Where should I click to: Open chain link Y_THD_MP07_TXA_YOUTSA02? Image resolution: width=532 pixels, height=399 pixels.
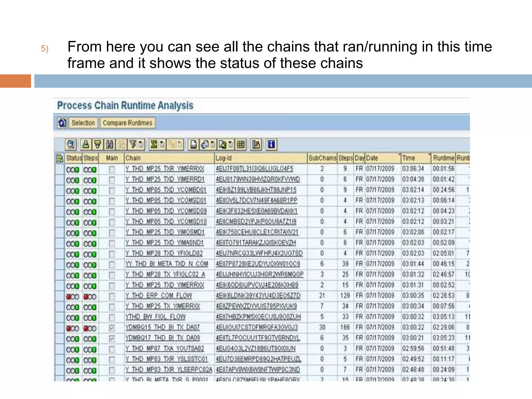click(x=165, y=349)
